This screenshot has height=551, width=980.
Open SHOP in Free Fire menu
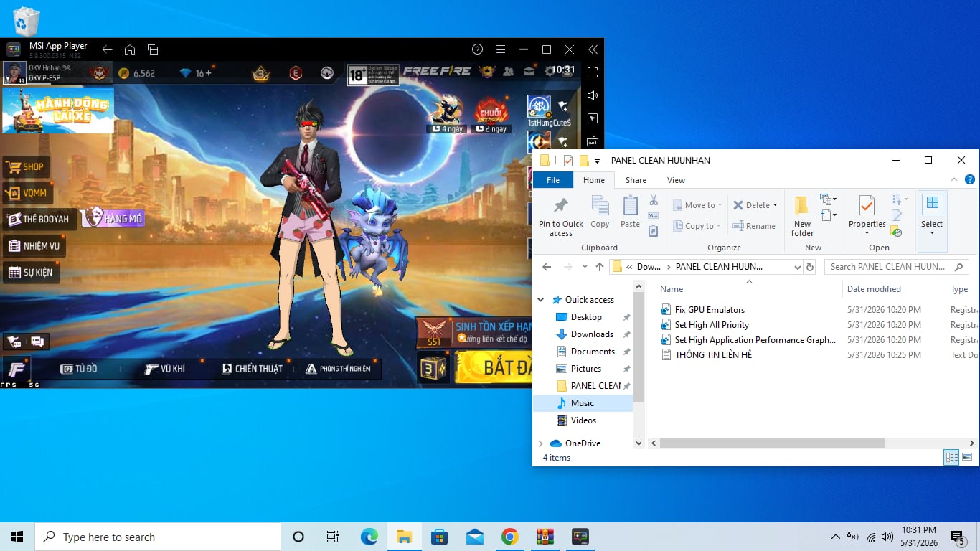click(x=26, y=167)
